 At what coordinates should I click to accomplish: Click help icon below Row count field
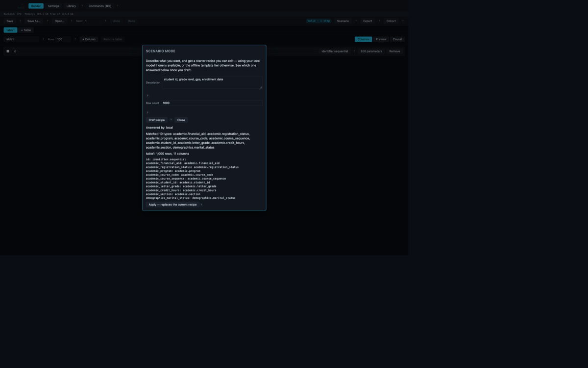[x=147, y=112]
